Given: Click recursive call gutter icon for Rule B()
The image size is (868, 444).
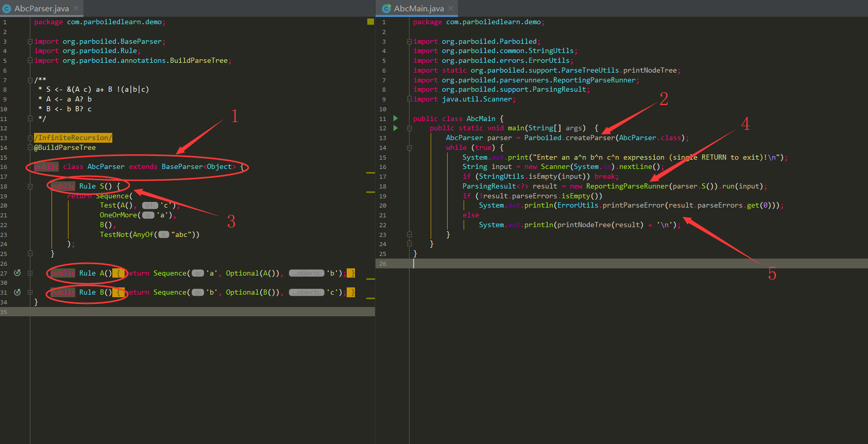Looking at the screenshot, I should 17,292.
